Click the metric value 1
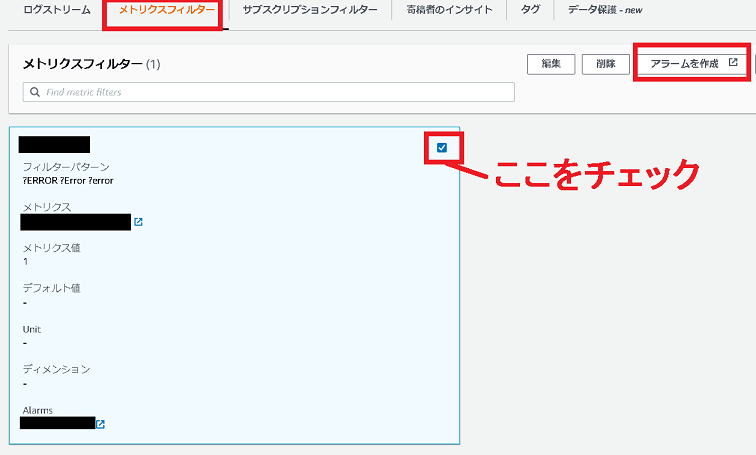Viewport: 756px width, 455px height. (x=26, y=262)
